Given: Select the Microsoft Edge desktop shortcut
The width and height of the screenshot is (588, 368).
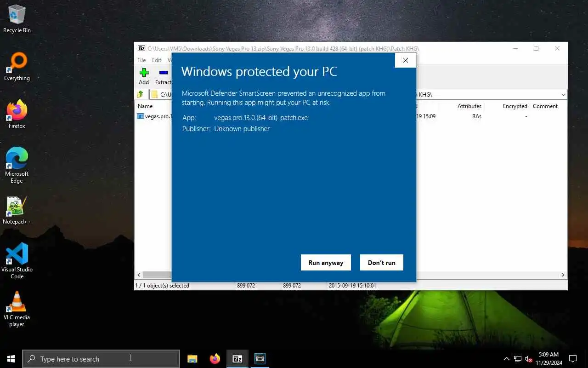Looking at the screenshot, I should 17,165.
